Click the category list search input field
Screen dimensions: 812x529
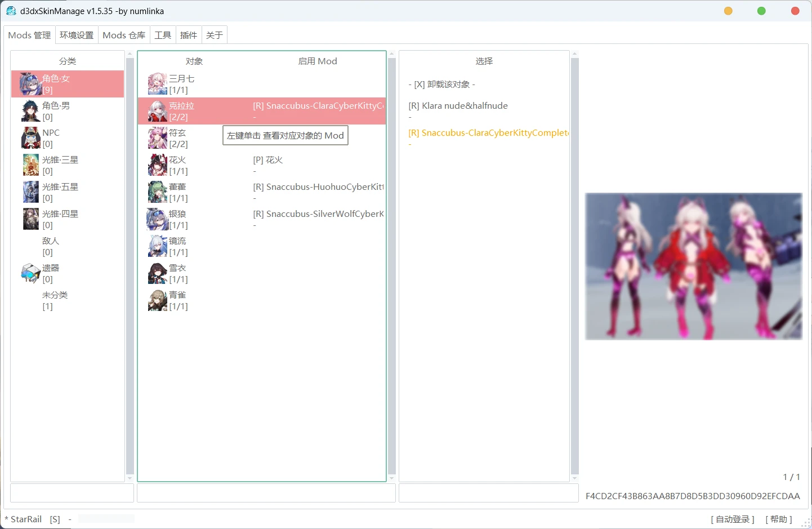72,493
